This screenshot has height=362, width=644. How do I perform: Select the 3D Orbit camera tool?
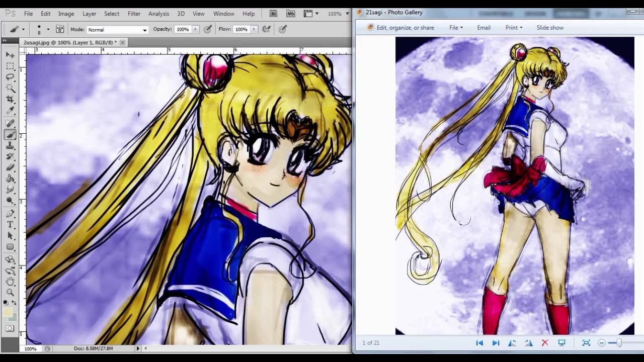(x=10, y=271)
